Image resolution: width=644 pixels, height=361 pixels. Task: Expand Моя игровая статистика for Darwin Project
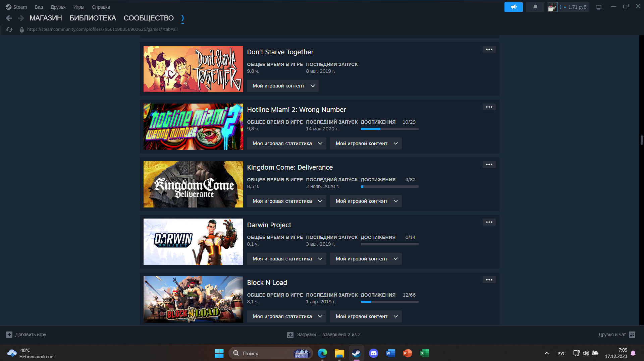(x=286, y=259)
